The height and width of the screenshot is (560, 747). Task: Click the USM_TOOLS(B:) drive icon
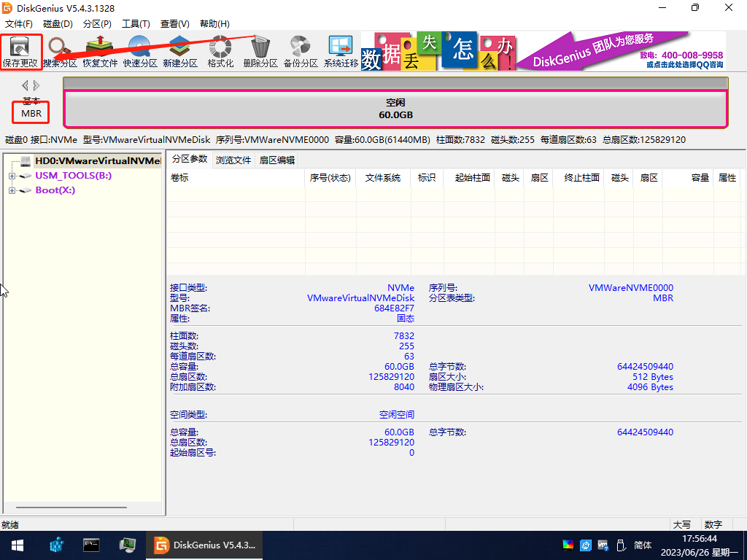(26, 176)
